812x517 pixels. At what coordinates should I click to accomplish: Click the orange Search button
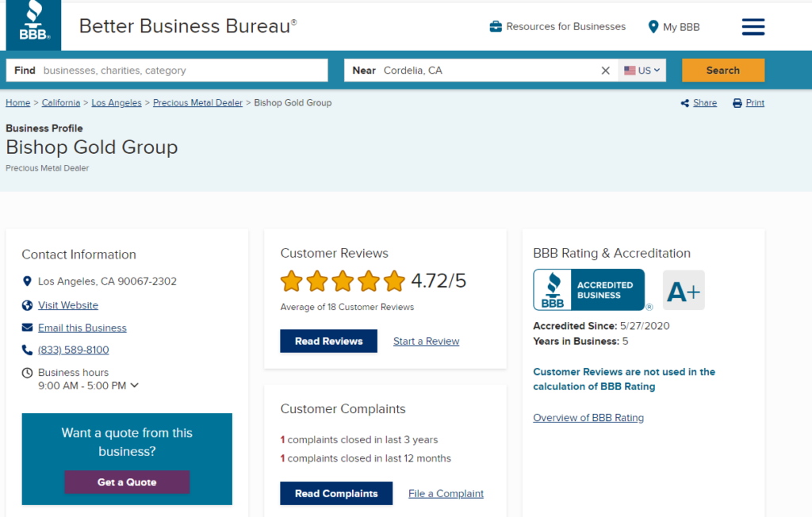(723, 71)
